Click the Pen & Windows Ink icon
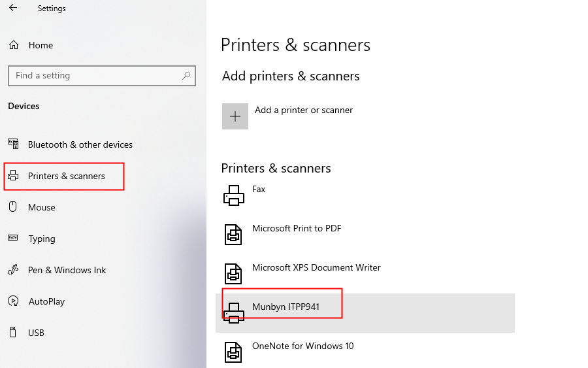 click(13, 269)
